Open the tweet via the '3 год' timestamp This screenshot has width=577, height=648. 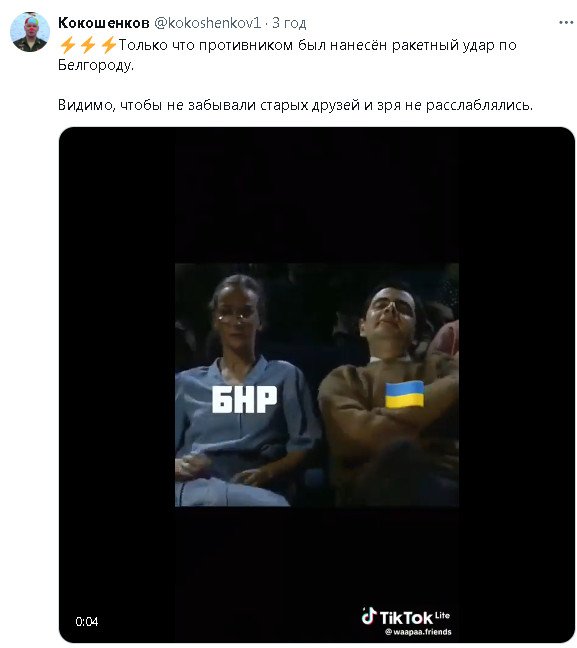point(289,23)
